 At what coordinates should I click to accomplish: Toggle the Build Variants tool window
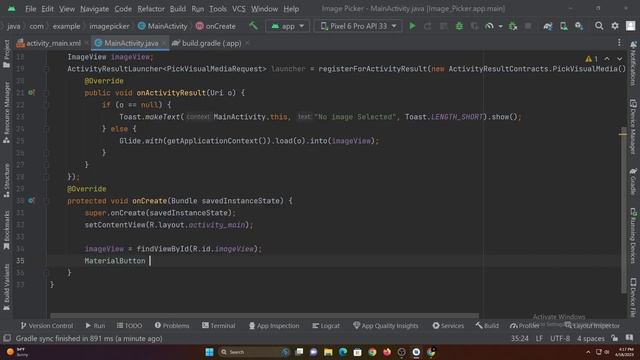6,287
